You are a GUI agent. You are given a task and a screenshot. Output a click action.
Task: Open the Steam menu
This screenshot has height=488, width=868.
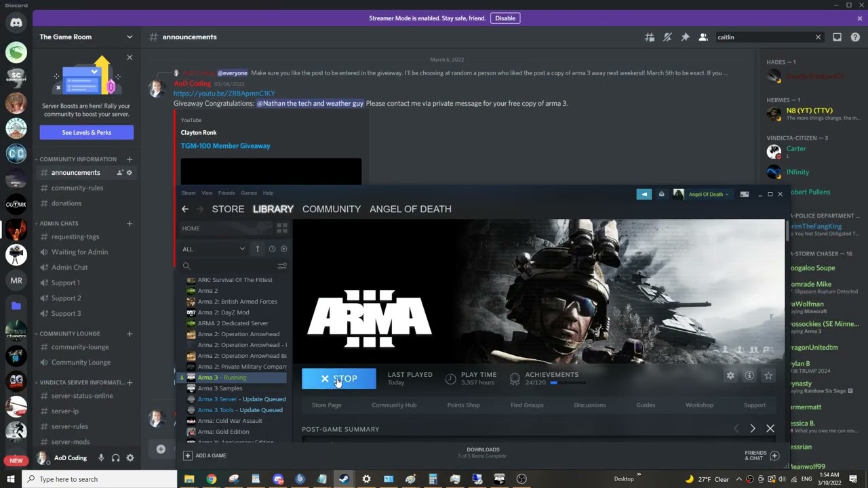pos(188,193)
